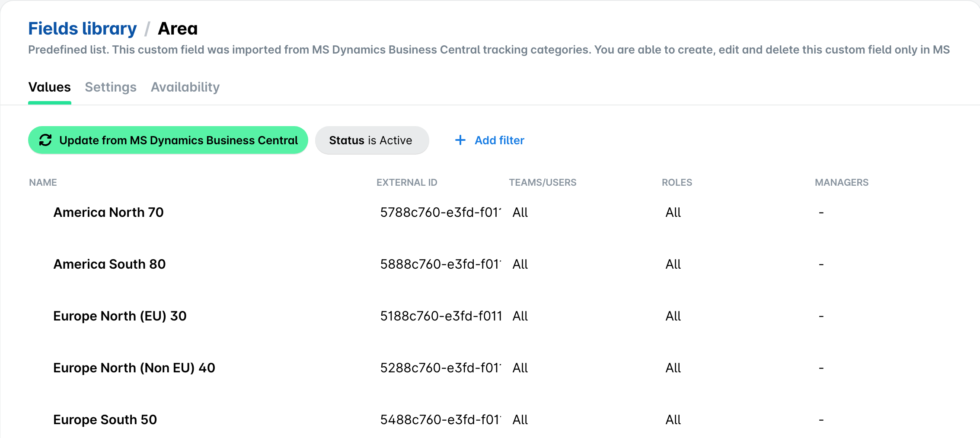The width and height of the screenshot is (980, 438).
Task: Select the Europe North (Non EU) 40 name
Action: (134, 368)
